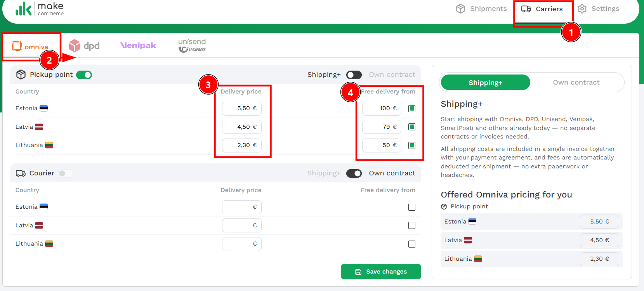
Task: Uncheck Estonia pickup free delivery checkbox
Action: tap(412, 109)
